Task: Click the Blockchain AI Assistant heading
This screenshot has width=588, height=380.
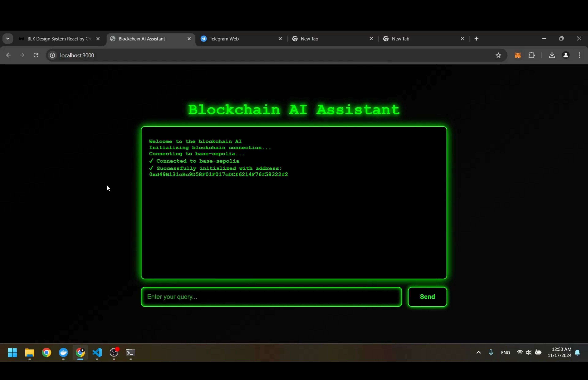Action: coord(294,110)
